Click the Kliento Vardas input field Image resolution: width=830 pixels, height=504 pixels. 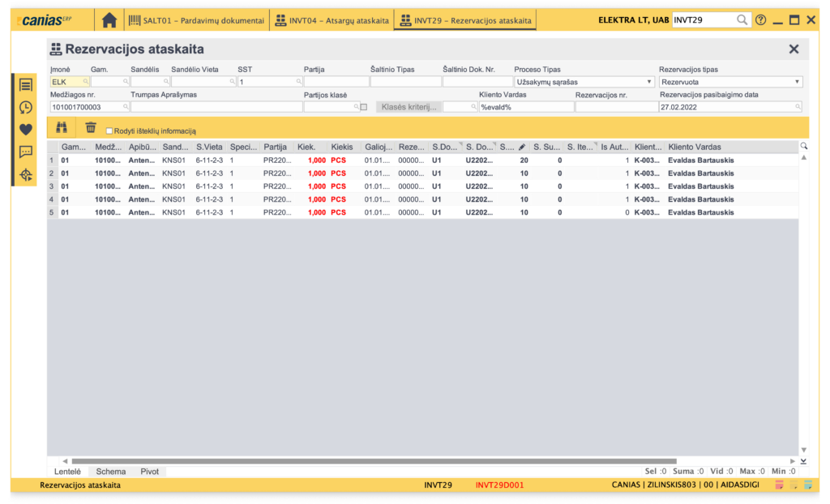click(526, 107)
